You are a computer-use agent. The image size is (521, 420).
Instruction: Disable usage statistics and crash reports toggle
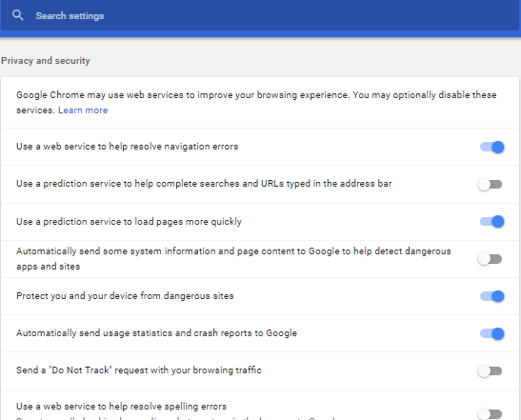[491, 333]
